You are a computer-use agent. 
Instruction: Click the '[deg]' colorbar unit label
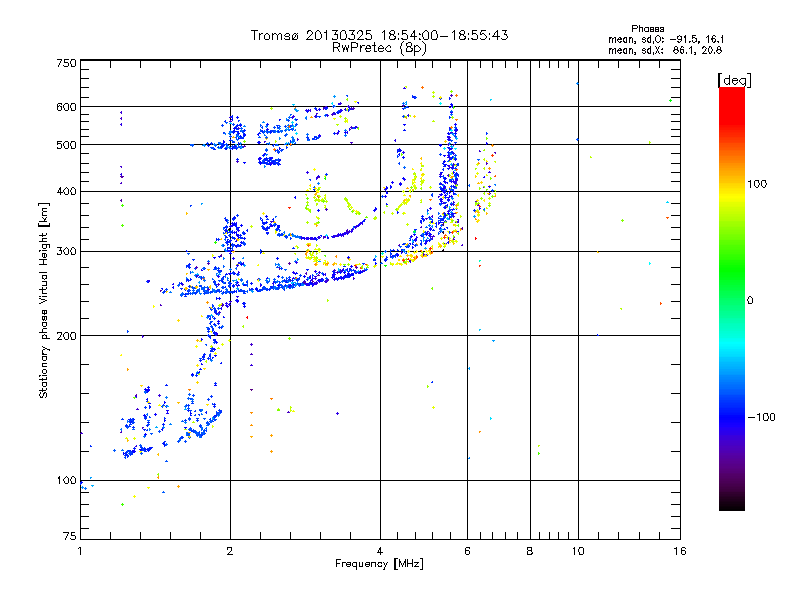tap(734, 80)
